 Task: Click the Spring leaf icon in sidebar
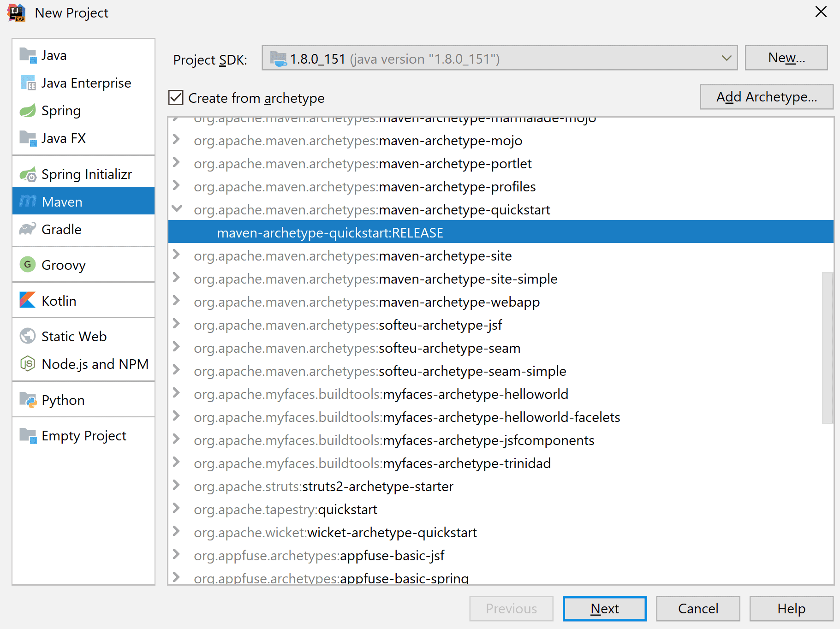(28, 111)
